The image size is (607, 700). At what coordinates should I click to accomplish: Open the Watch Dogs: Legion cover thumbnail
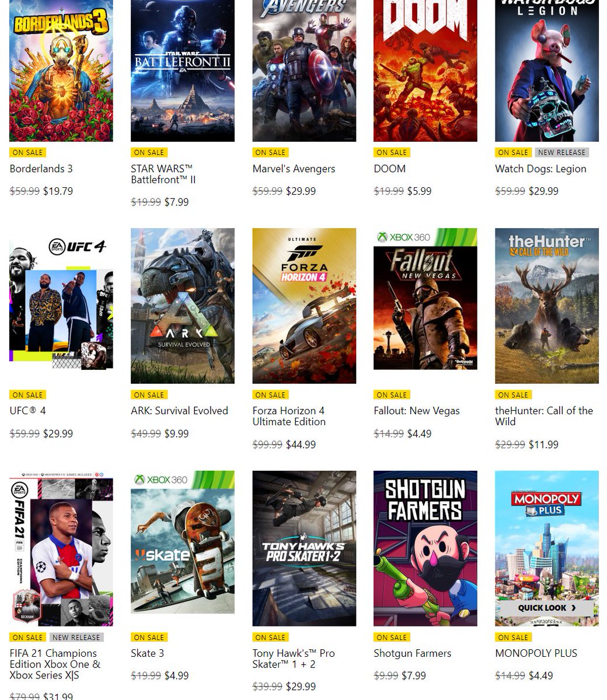pyautogui.click(x=547, y=71)
